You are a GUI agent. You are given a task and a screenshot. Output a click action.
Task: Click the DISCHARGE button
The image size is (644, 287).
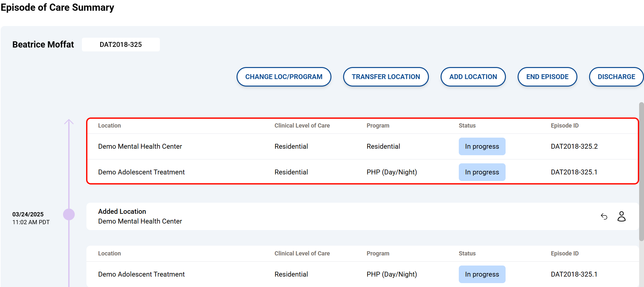616,77
